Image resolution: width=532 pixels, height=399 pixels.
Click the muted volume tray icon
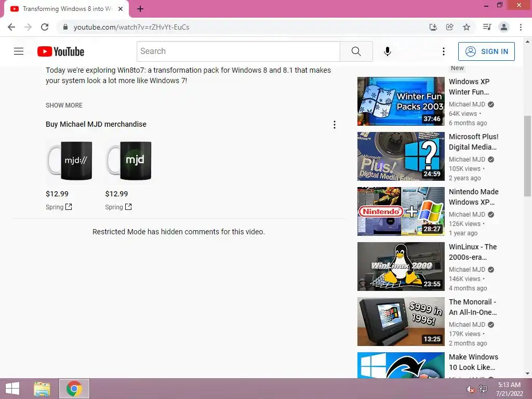click(x=470, y=389)
